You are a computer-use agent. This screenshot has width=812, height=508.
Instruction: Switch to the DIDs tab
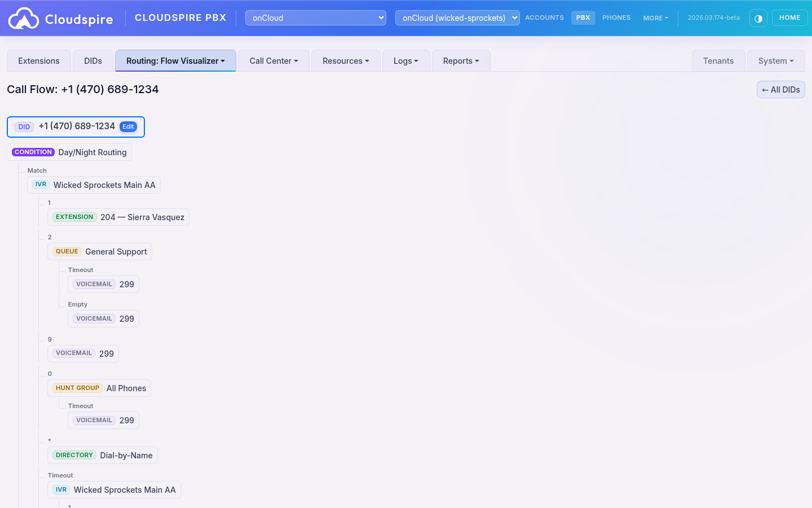click(x=92, y=60)
